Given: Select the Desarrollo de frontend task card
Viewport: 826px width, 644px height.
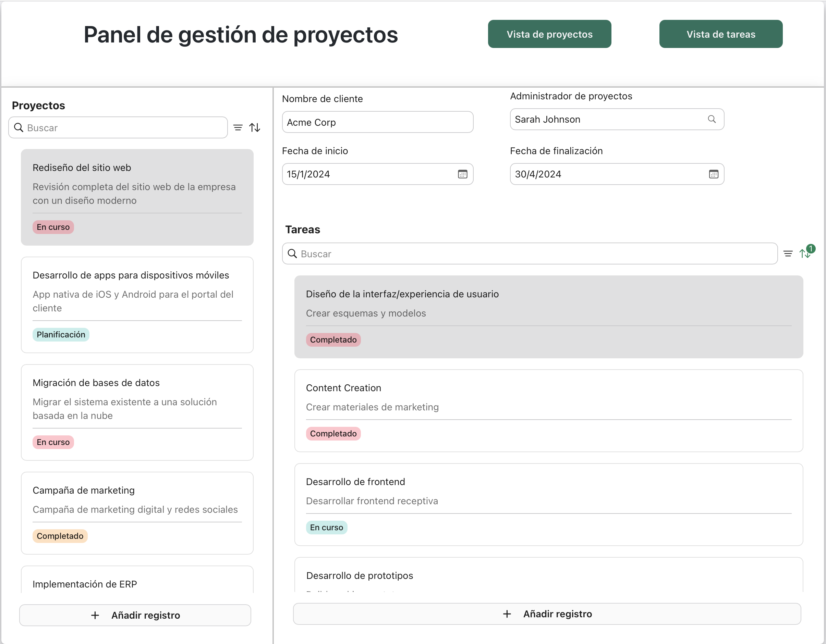Looking at the screenshot, I should 548,505.
